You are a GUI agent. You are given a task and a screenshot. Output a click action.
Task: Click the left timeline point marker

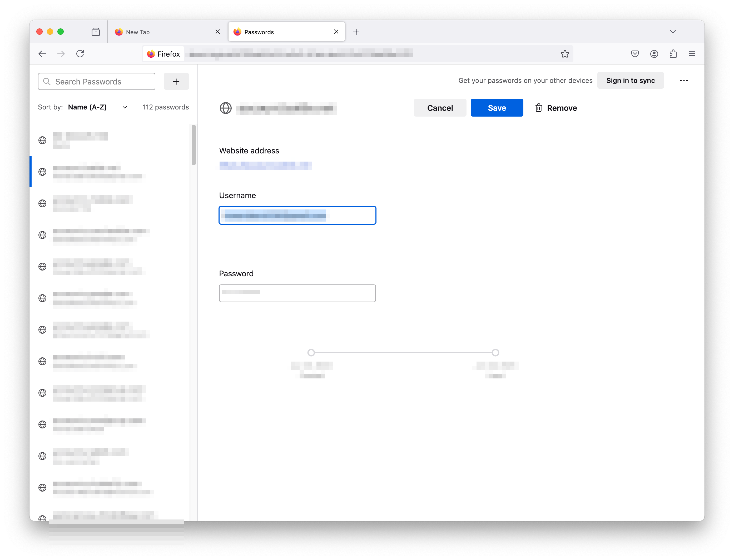click(311, 352)
